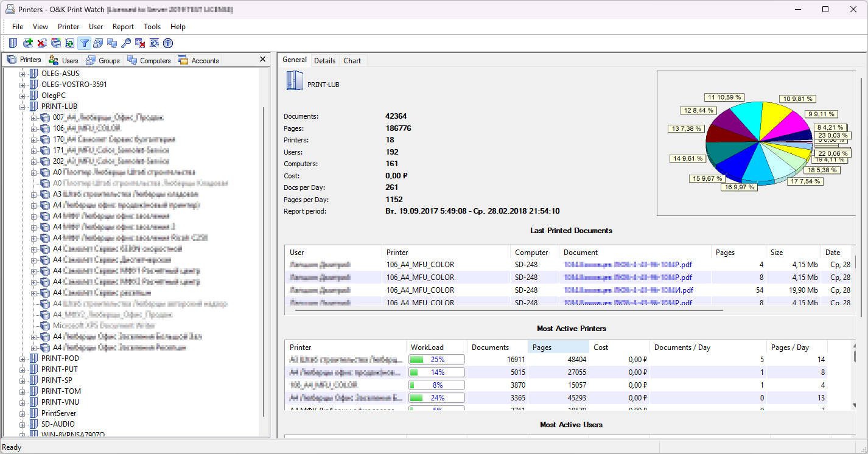Select the 106_A4_MFU_COLOR printer in the tree
This screenshot has width=868, height=454.
pos(86,128)
